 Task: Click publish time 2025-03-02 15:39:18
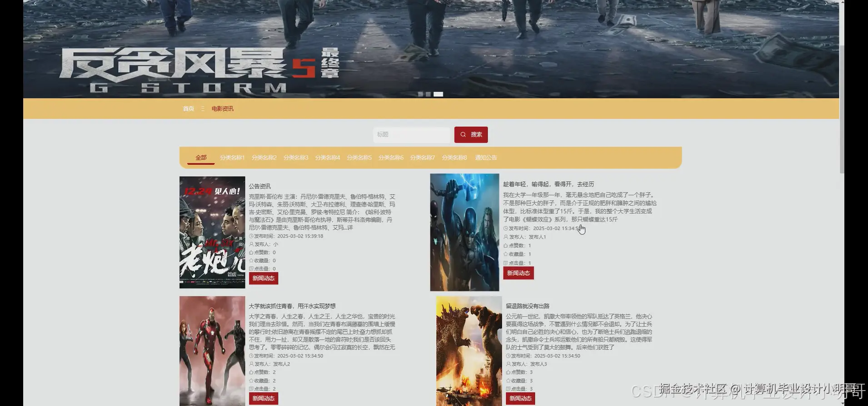coord(300,236)
